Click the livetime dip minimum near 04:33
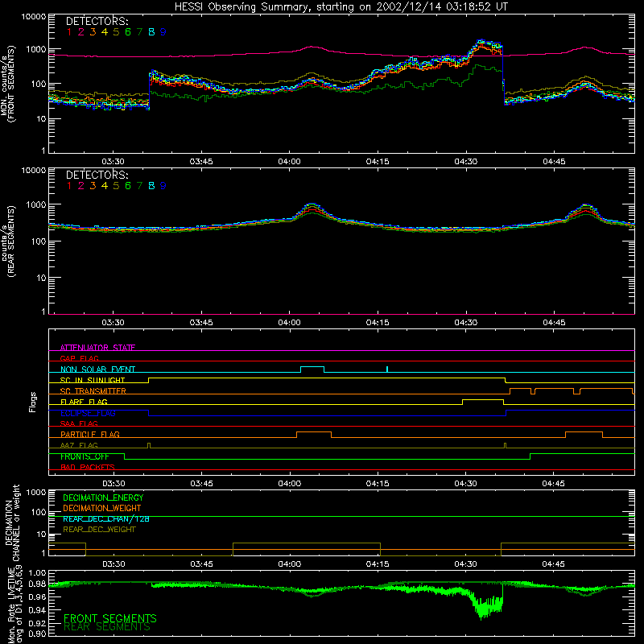Screen dimensions: 644x644 (x=482, y=617)
